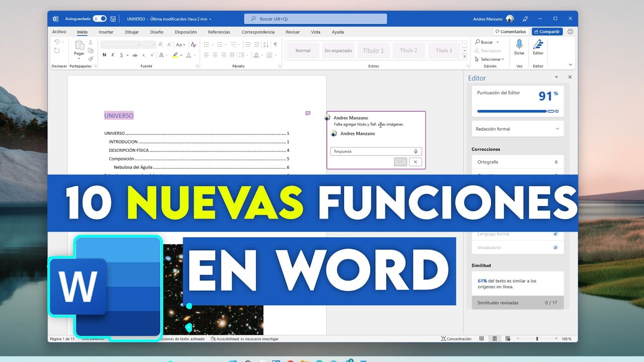Click the align left icon
644x362 pixels.
206,55
